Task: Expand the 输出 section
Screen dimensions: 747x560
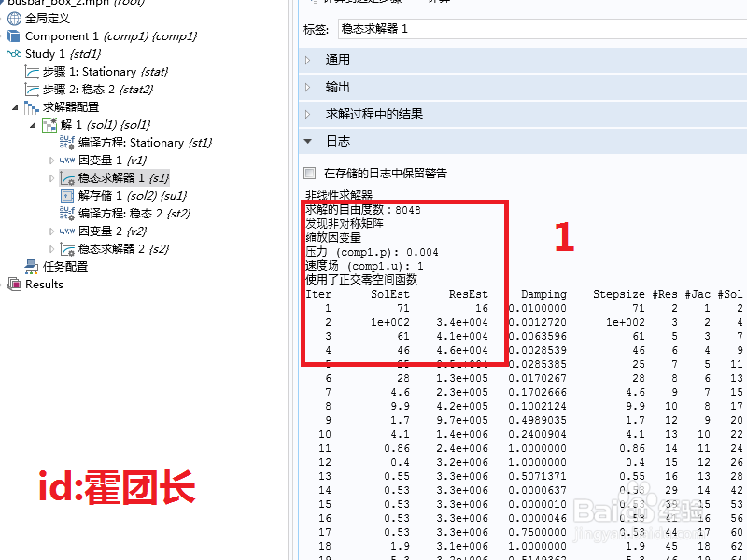Action: click(308, 87)
